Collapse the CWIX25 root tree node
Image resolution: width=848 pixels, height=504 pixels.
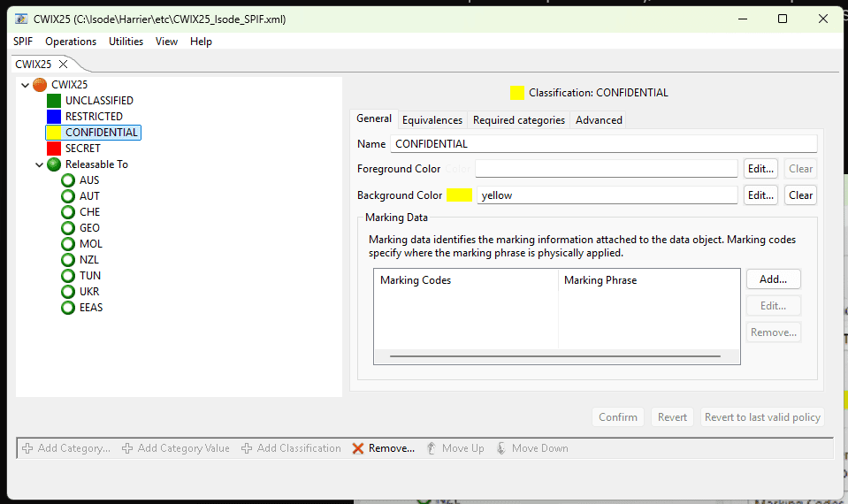tap(25, 85)
